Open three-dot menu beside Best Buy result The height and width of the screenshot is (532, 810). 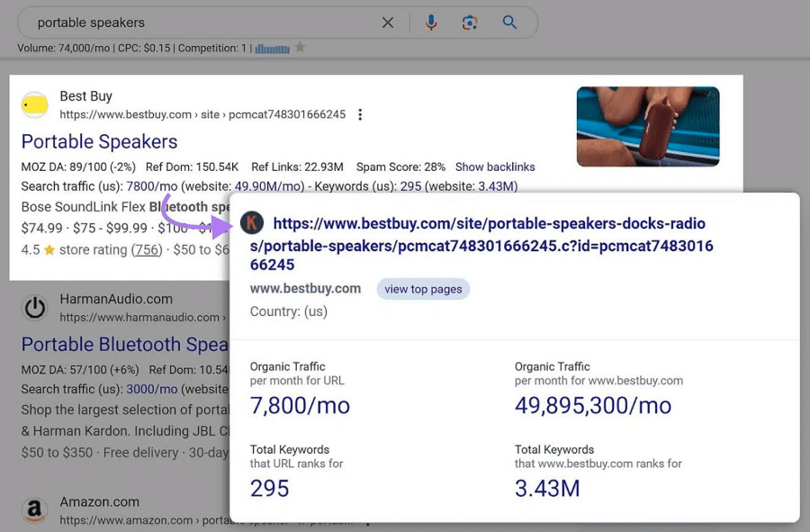pos(360,114)
